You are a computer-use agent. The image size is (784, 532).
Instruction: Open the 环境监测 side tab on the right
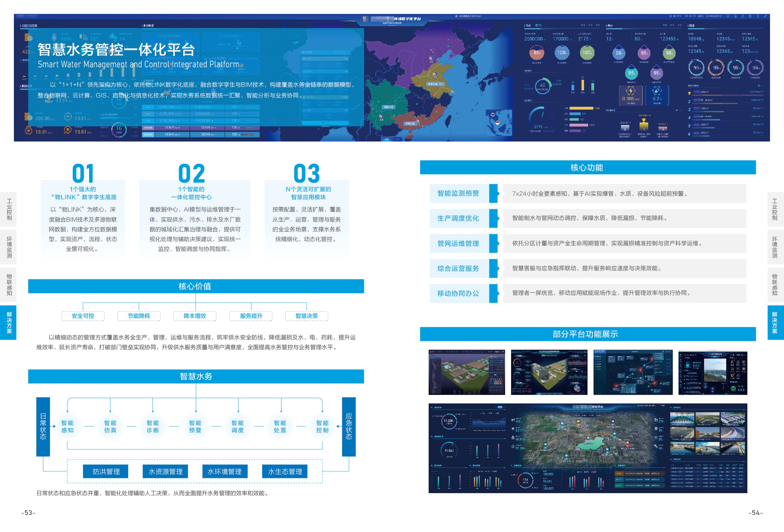775,247
